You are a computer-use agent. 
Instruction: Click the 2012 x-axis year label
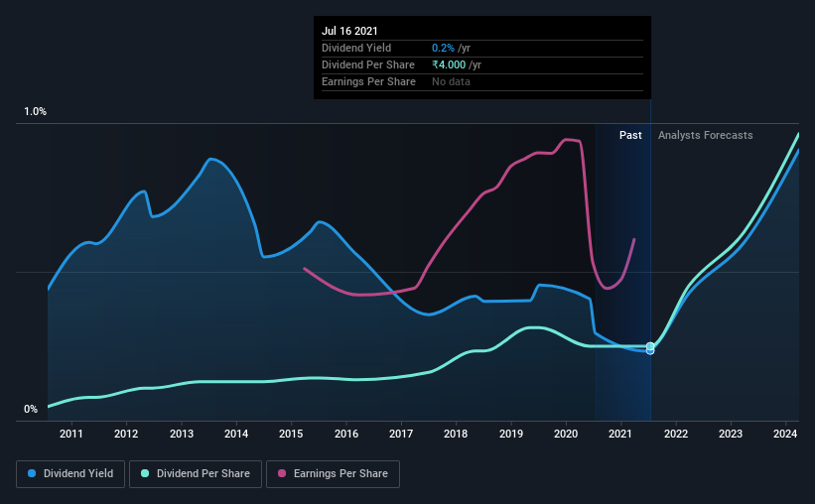(126, 434)
